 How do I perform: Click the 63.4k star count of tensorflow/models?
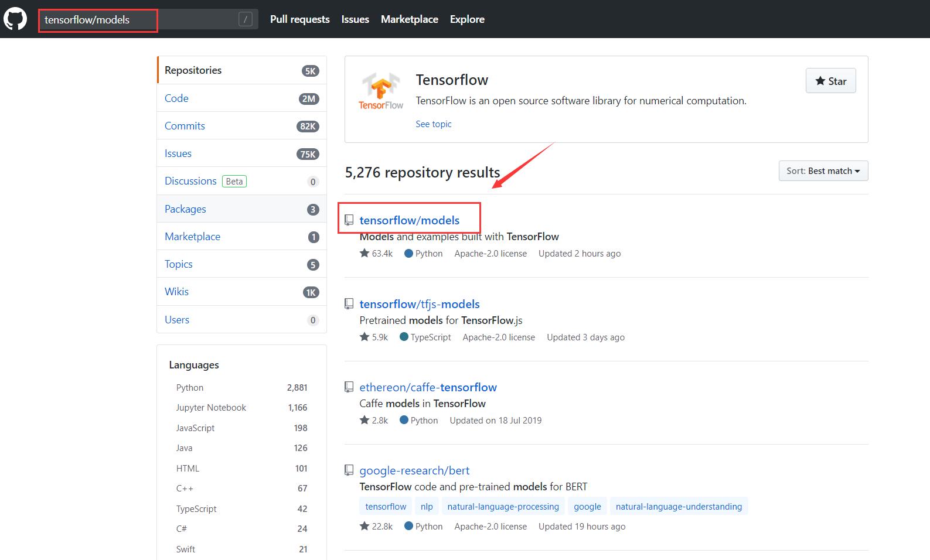[382, 254]
